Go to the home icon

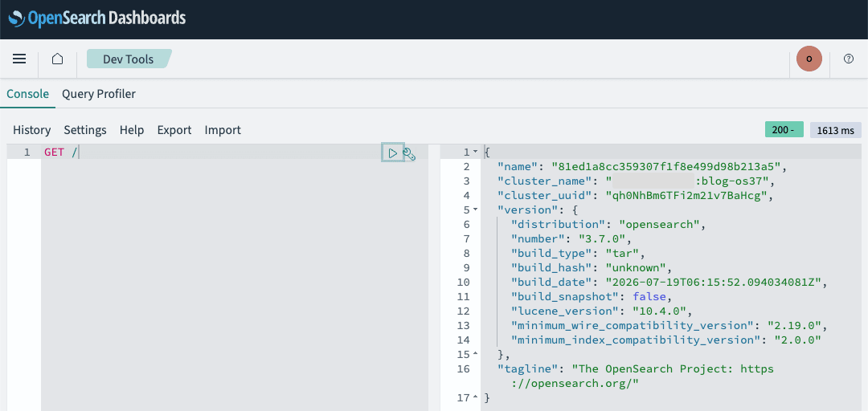[x=58, y=59]
